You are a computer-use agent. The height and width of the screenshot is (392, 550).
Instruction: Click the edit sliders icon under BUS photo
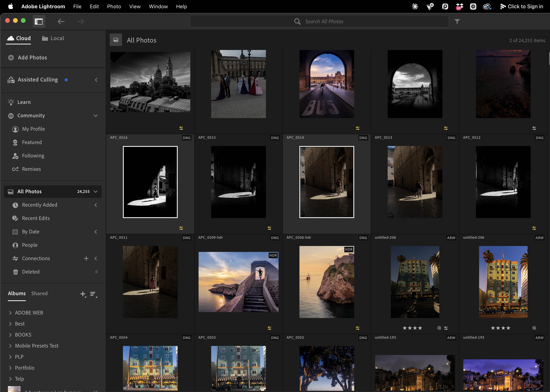point(357,128)
